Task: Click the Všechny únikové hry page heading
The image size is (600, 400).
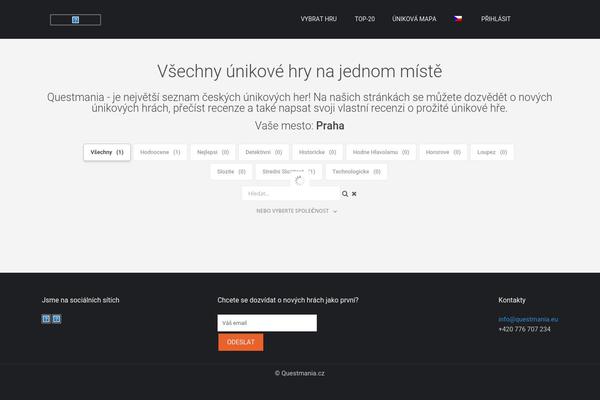Action: pyautogui.click(x=300, y=71)
